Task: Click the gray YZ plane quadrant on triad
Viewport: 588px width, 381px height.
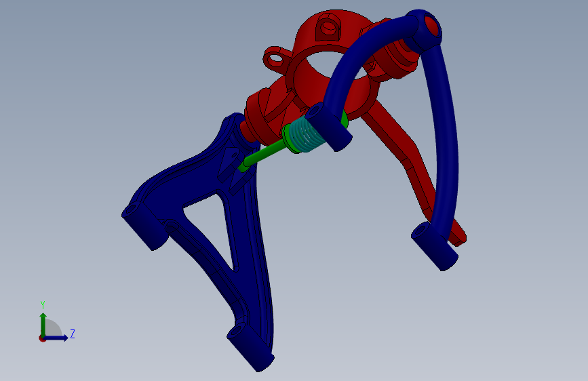Action: (x=52, y=329)
